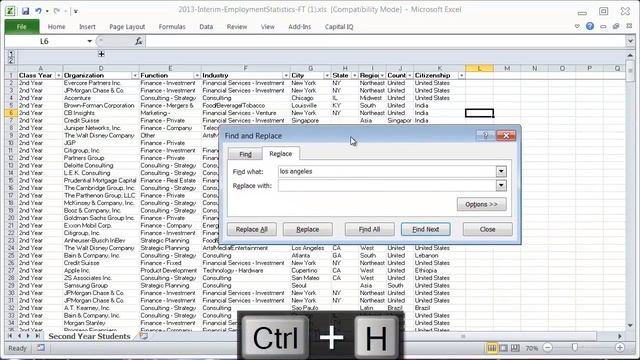Open the Function filter dropdown

coord(197,76)
